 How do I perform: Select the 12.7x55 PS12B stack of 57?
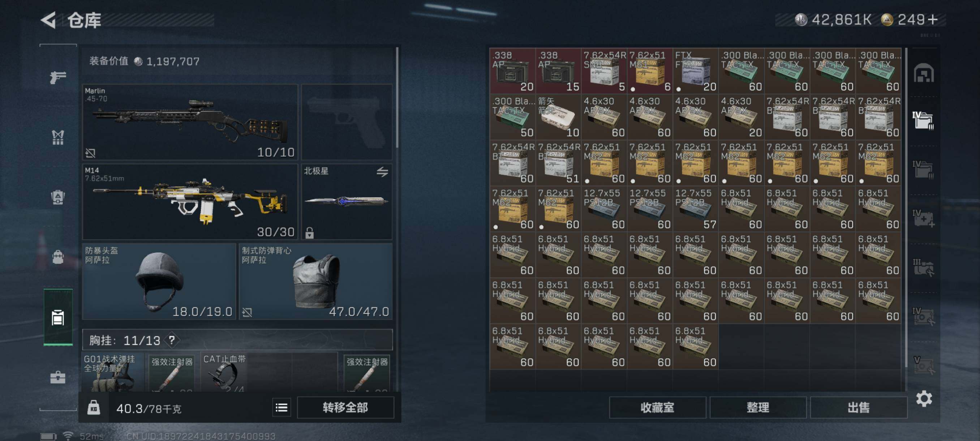pos(696,209)
